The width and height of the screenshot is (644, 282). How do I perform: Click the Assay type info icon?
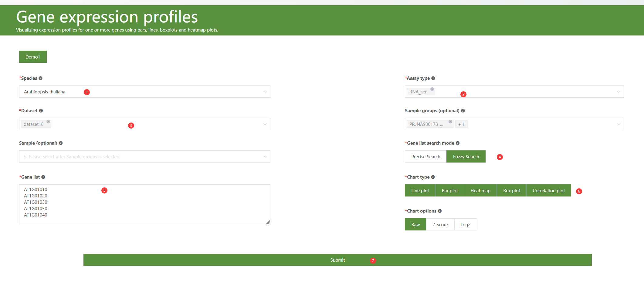click(433, 78)
